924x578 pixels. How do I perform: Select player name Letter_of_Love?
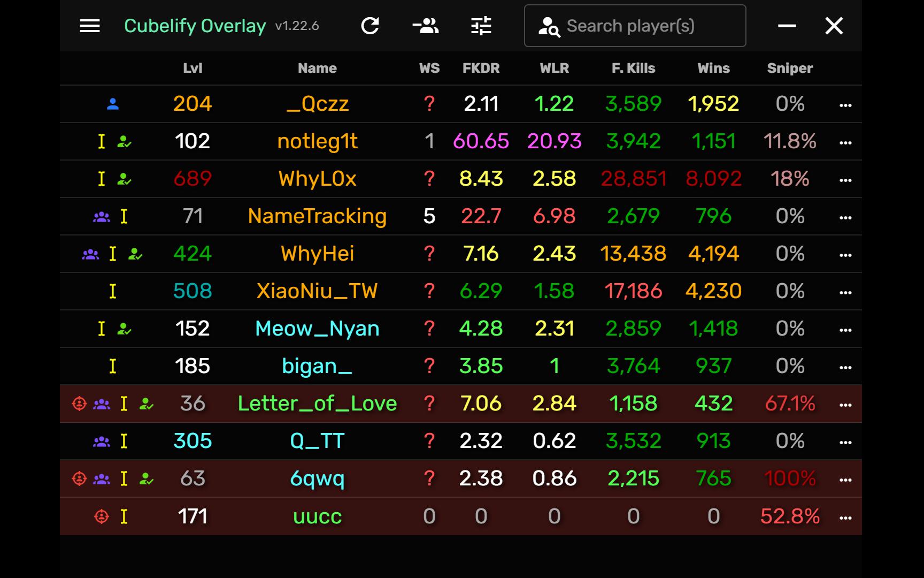318,404
